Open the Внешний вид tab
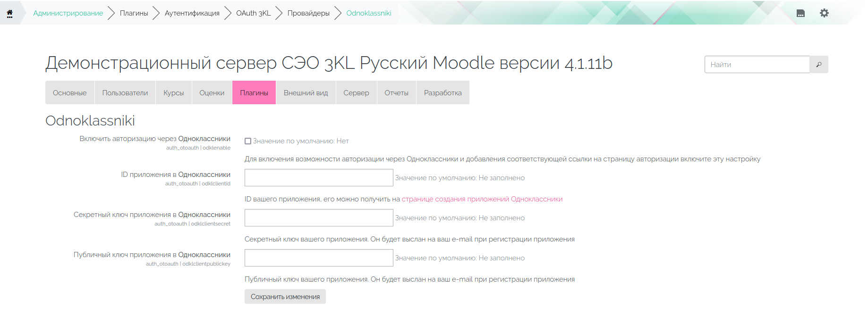This screenshot has height=309, width=868. (306, 93)
